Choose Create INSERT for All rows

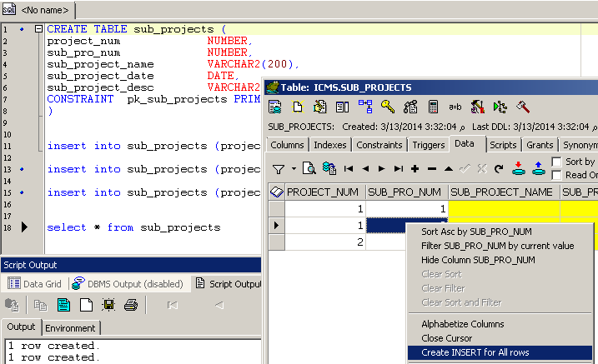tap(475, 352)
